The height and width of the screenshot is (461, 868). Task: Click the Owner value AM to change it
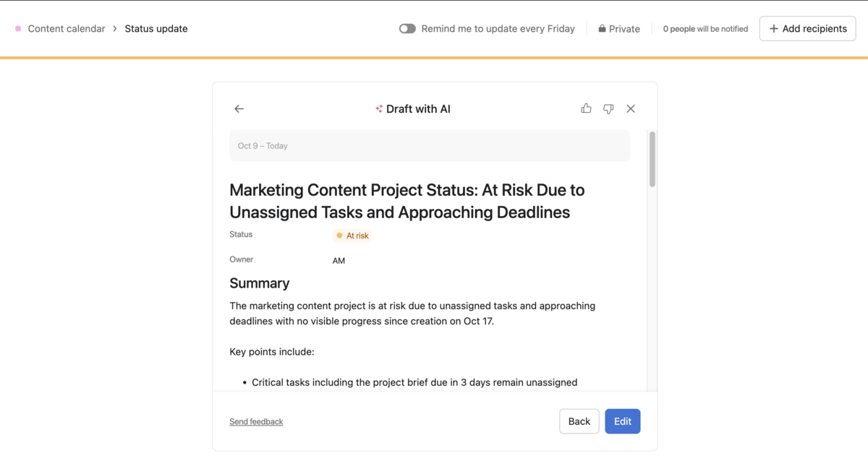(x=339, y=260)
